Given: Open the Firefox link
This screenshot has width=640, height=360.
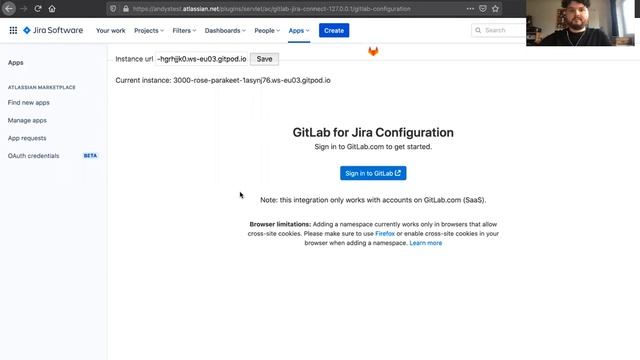Looking at the screenshot, I should [x=385, y=233].
